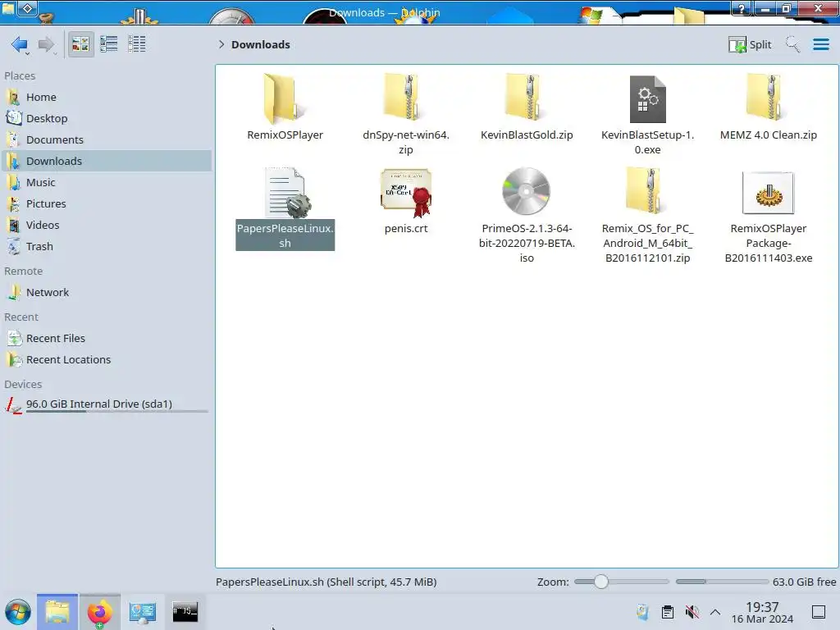Switch to Compact view mode
Screen dimensions: 840x630
pos(109,44)
